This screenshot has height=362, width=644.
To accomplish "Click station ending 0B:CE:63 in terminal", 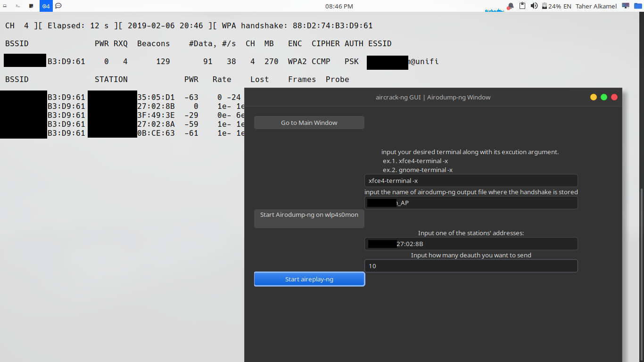I will tap(156, 133).
